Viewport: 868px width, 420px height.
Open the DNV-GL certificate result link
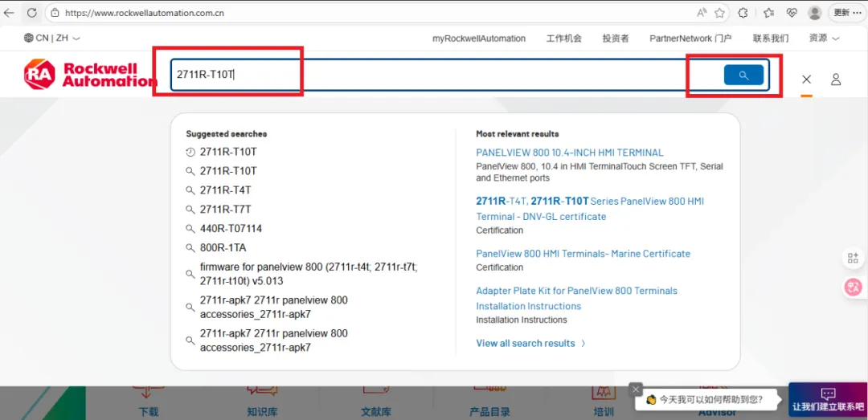(590, 209)
